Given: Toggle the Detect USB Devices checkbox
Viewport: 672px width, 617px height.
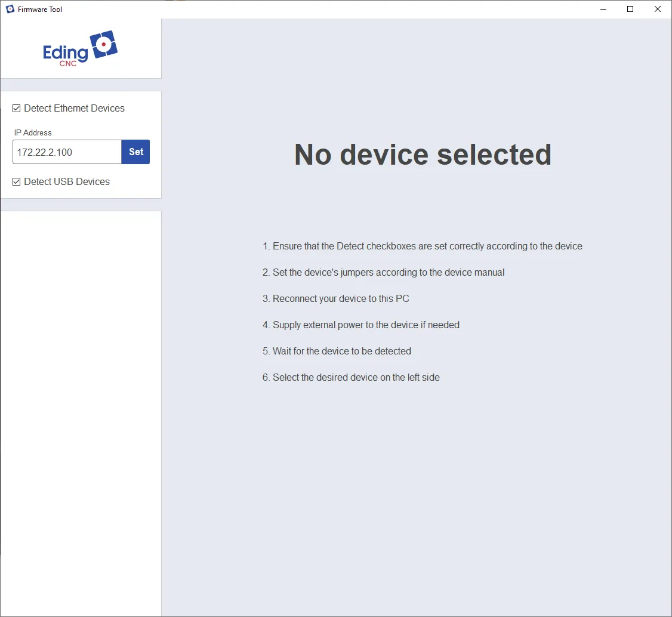Looking at the screenshot, I should click(x=16, y=181).
